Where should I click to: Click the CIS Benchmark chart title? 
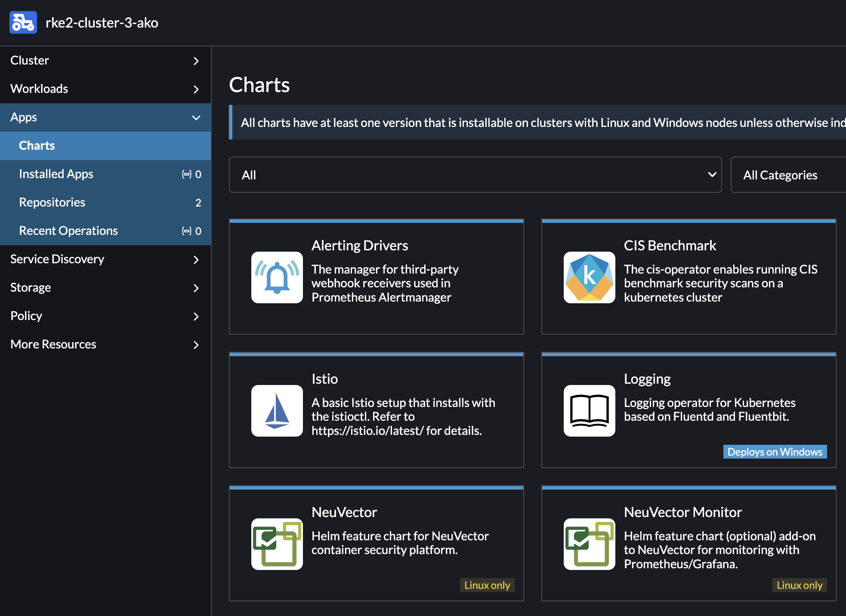tap(670, 246)
